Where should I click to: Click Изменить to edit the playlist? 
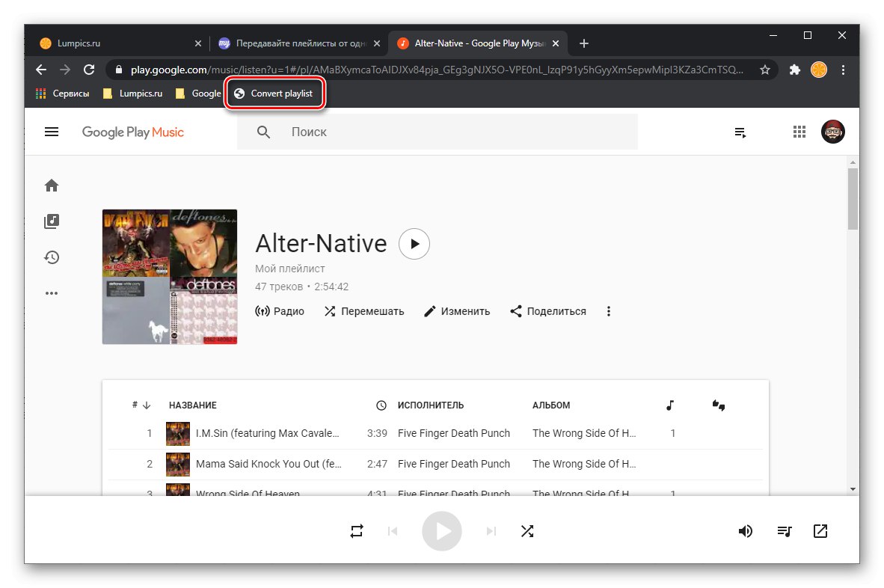click(x=457, y=311)
